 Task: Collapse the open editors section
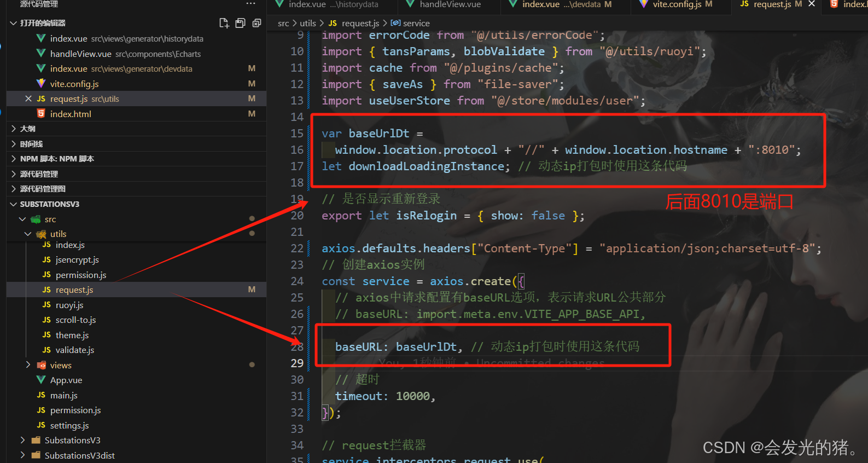(x=14, y=23)
